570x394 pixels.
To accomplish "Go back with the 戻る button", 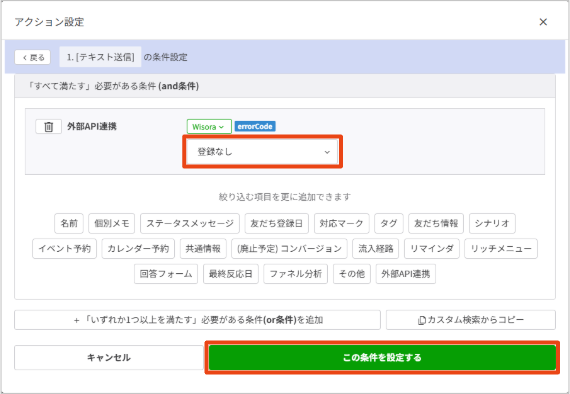I will 33,57.
